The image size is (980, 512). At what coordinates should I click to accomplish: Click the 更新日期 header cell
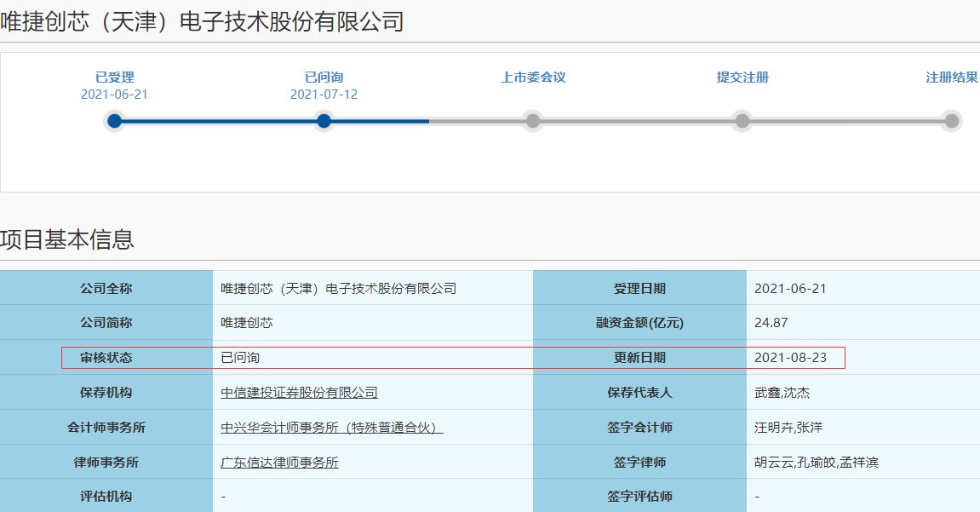pyautogui.click(x=639, y=358)
